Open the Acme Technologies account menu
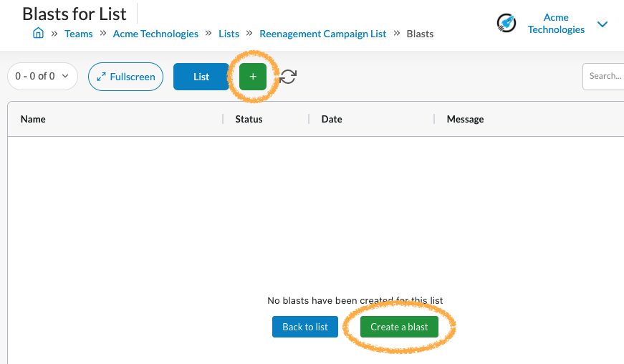The height and width of the screenshot is (364, 624). (x=556, y=24)
